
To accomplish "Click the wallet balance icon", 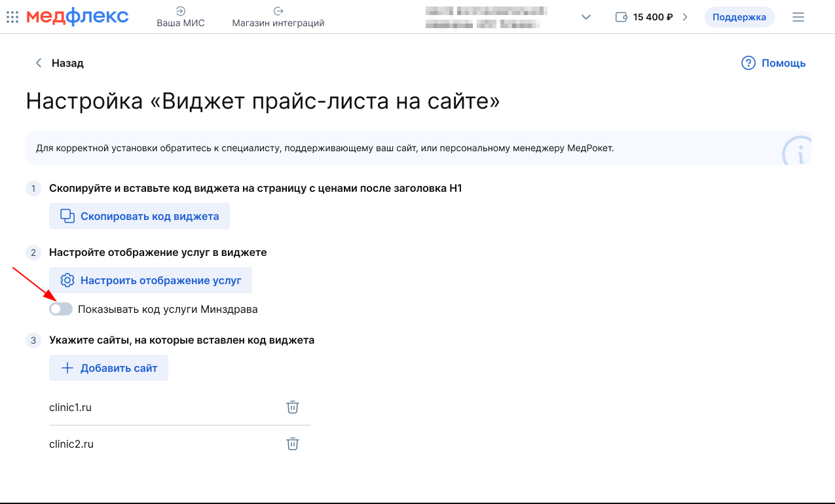I will 622,17.
